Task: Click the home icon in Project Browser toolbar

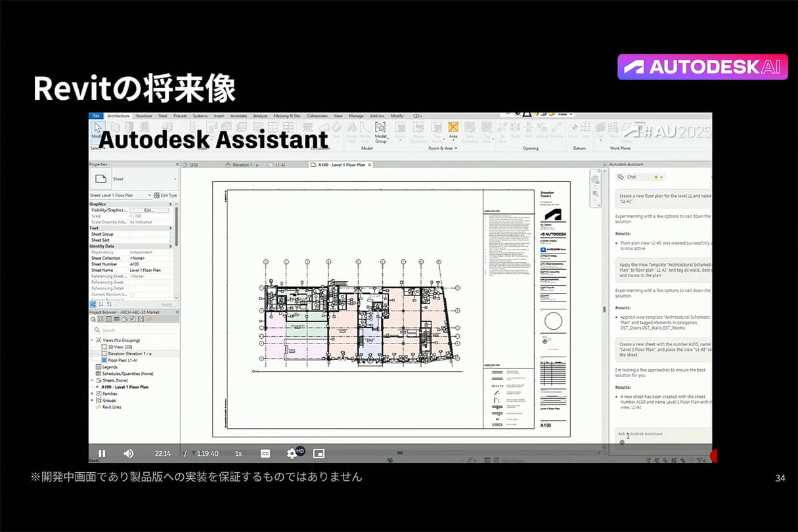Action: pos(93,319)
